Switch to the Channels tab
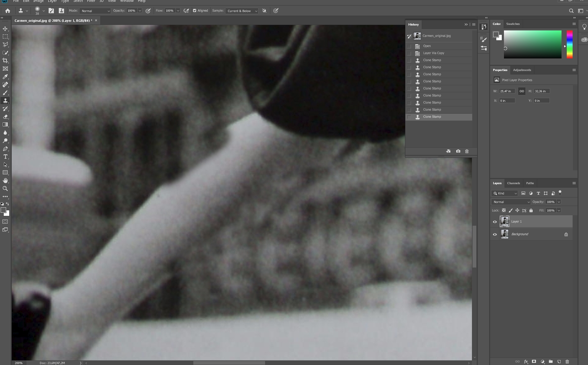The image size is (588, 365). (x=513, y=183)
